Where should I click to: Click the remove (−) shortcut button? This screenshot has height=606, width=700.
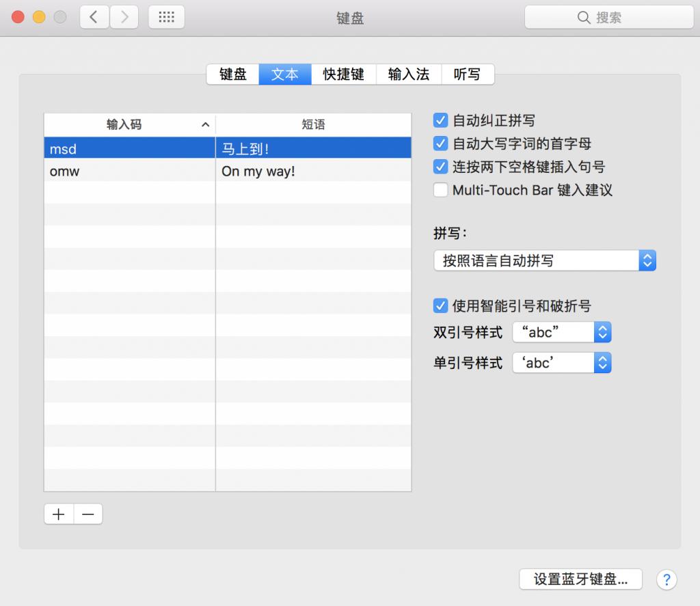88,514
